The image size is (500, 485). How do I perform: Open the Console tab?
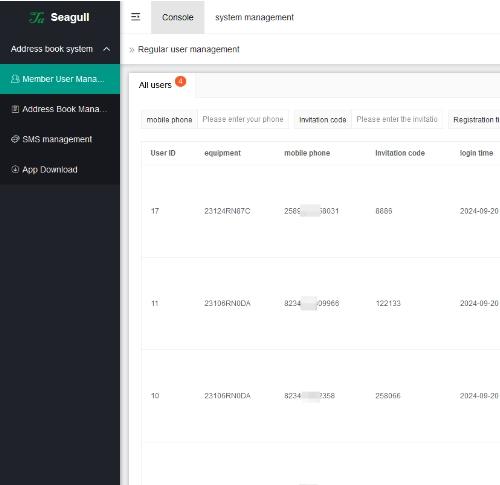[178, 17]
